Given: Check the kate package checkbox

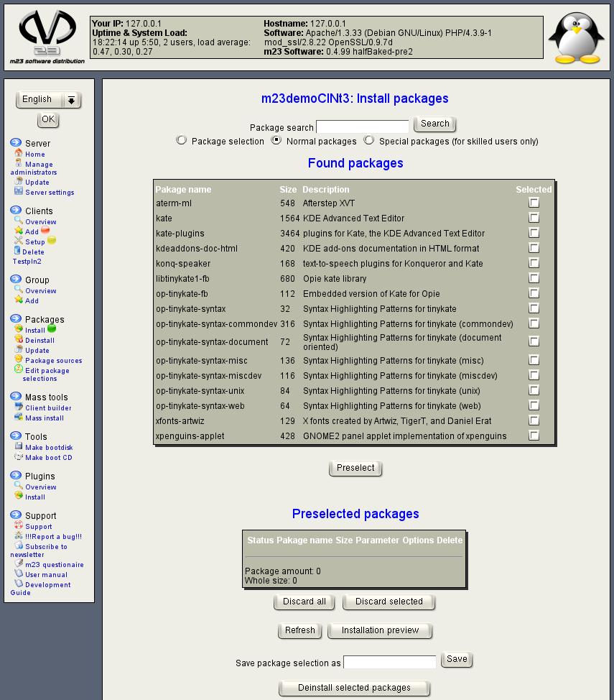Looking at the screenshot, I should (534, 218).
